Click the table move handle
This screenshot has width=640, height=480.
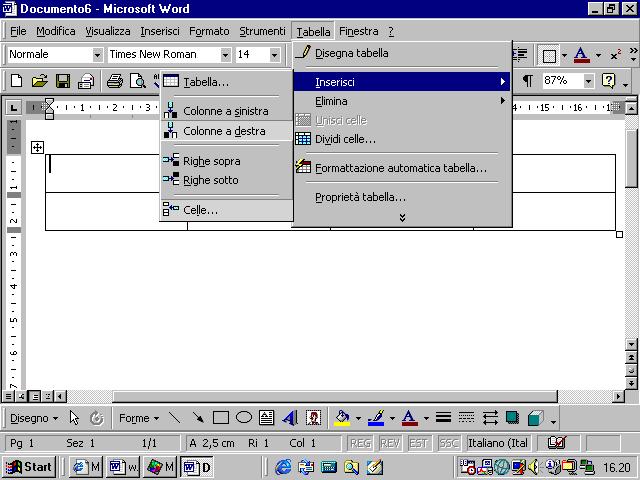37,147
